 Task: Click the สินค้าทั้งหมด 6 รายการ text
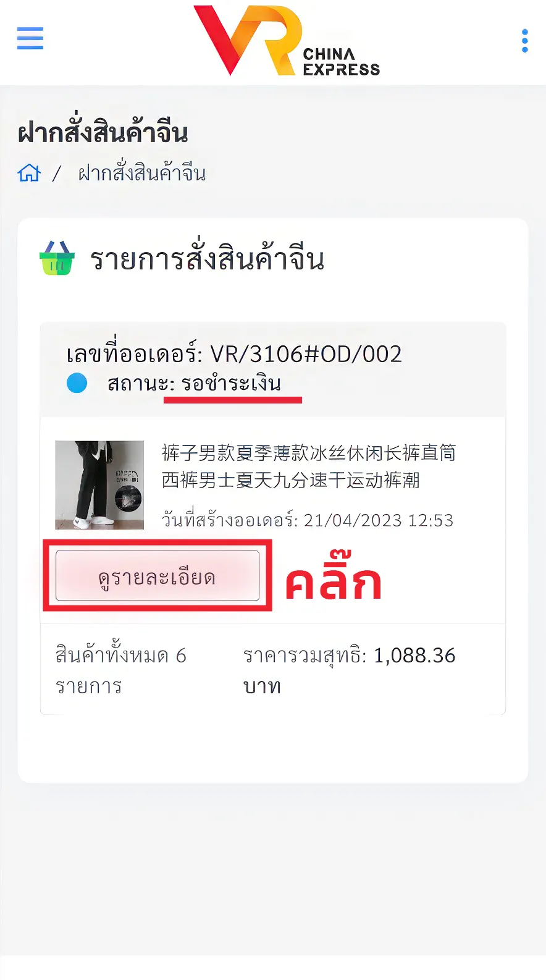click(x=121, y=670)
